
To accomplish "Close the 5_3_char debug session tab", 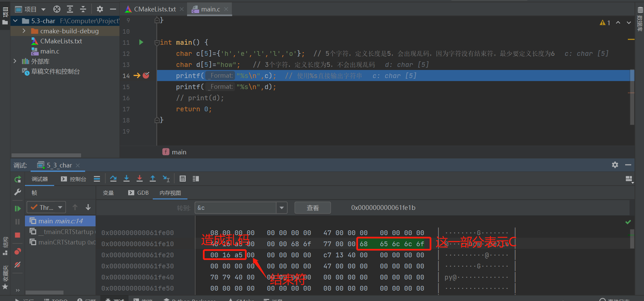I will point(78,165).
